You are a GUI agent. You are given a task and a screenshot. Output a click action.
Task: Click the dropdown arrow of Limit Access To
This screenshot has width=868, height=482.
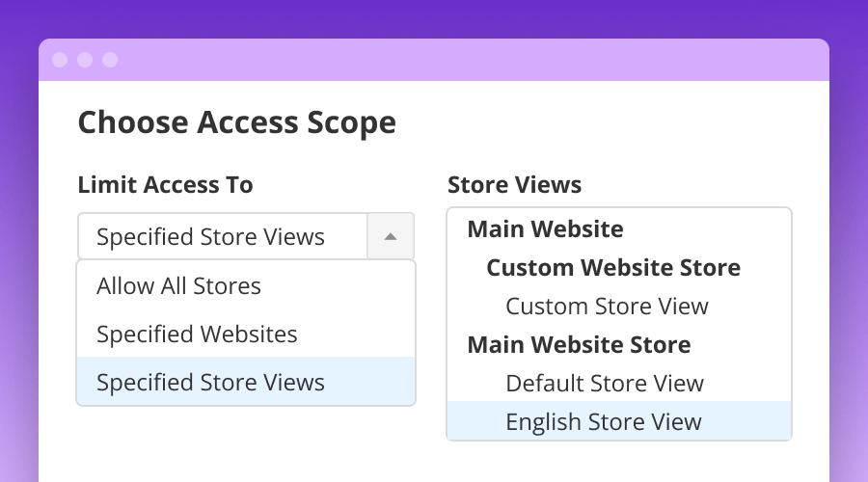click(x=391, y=236)
